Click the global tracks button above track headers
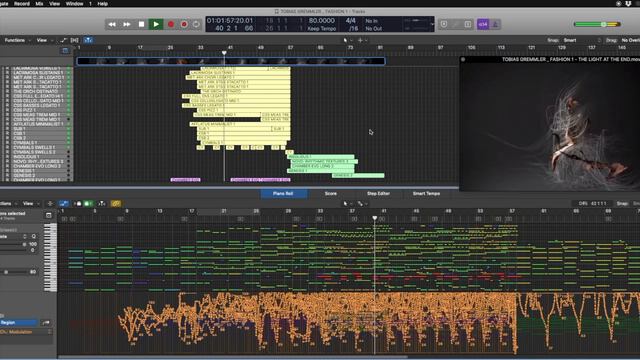The width and height of the screenshot is (640, 360). click(65, 51)
